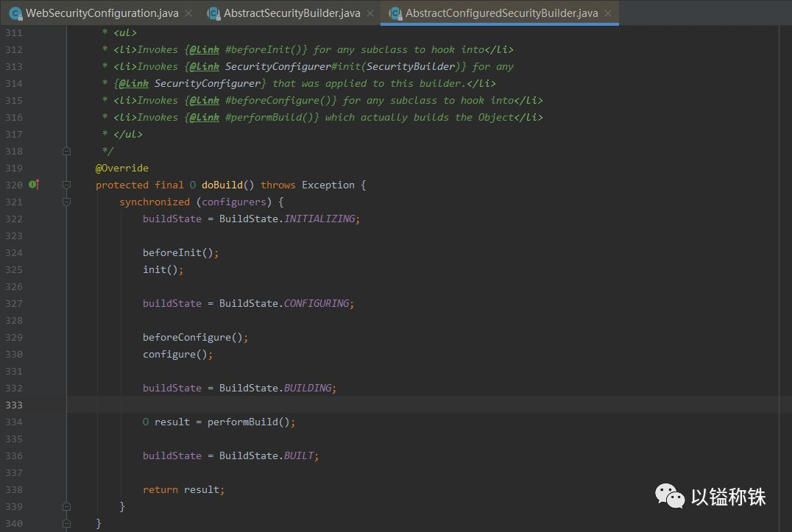The image size is (792, 532).
Task: Click buildState variable on line 336
Action: coord(172,455)
